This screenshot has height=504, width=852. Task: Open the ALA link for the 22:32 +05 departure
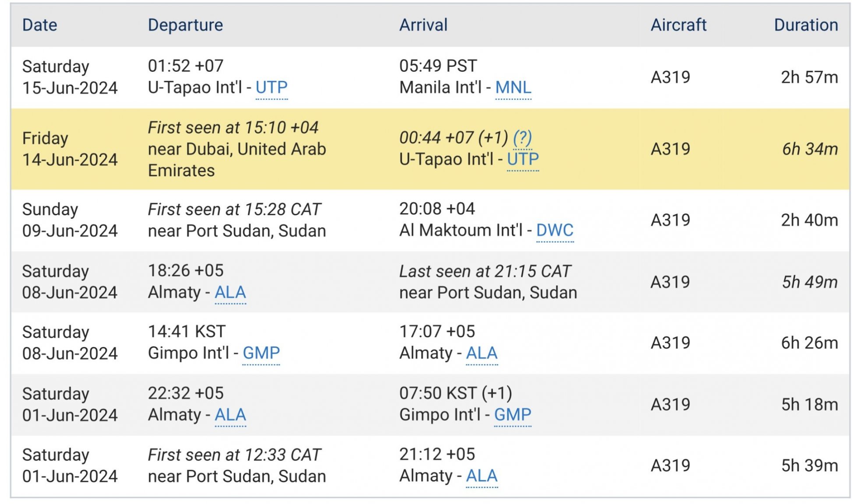tap(230, 415)
